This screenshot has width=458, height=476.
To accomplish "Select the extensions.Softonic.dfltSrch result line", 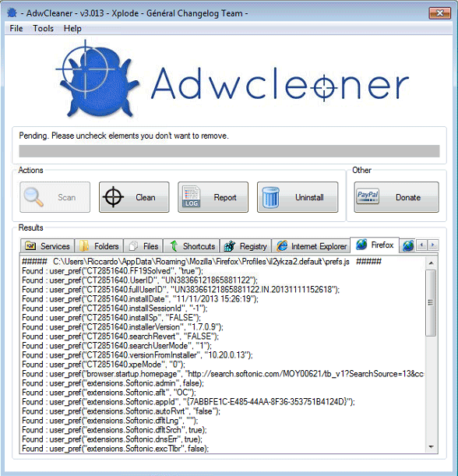I will (x=114, y=430).
